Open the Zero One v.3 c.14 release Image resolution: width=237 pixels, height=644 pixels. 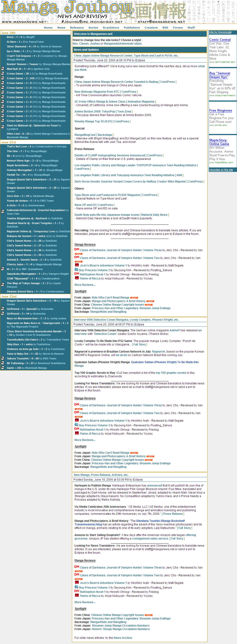pyautogui.click(x=30, y=196)
